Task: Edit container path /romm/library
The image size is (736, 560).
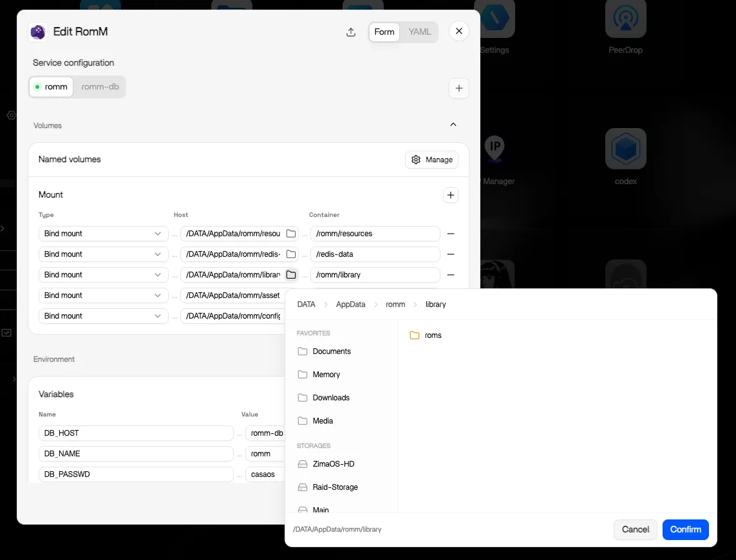Action: 375,275
